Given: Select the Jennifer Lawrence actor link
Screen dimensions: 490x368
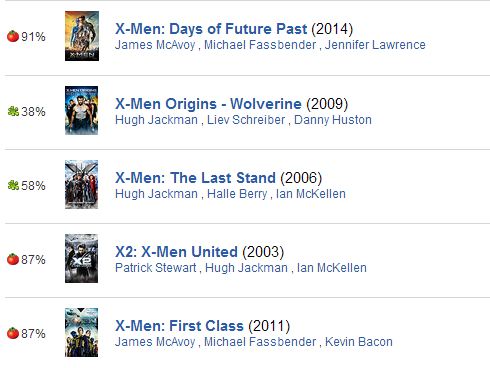Looking at the screenshot, I should [375, 45].
